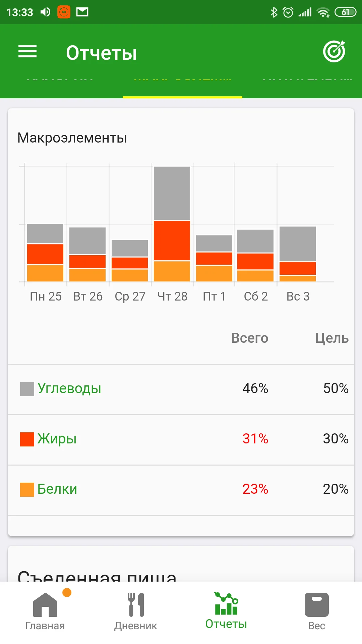The width and height of the screenshot is (362, 644).
Task: Tap the Съеденная пища card heading
Action: tap(97, 575)
